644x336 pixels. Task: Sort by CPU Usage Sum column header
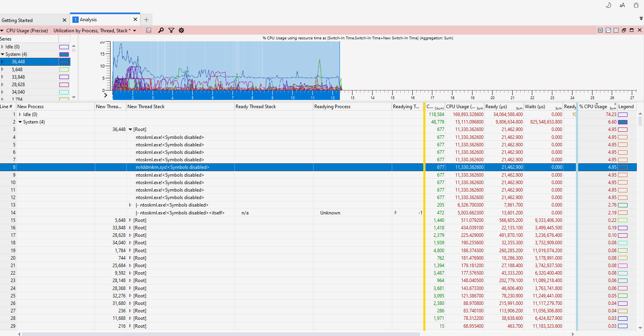(465, 107)
